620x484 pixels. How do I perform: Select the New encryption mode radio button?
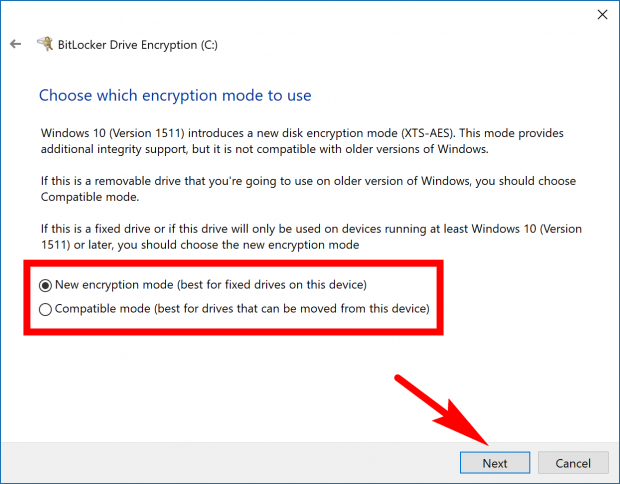click(x=45, y=285)
